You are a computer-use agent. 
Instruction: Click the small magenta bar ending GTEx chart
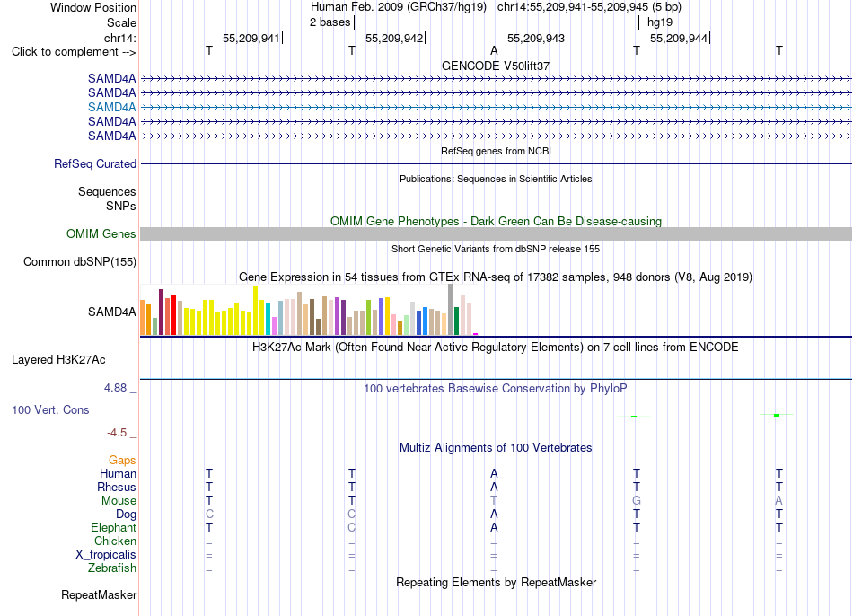click(476, 334)
